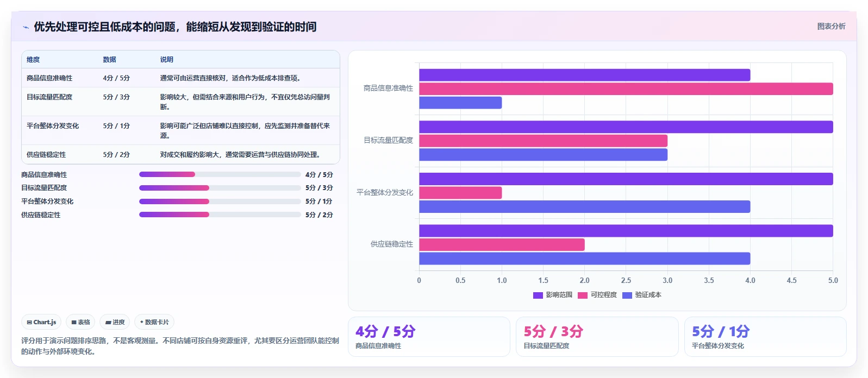Click the pink 可控程度 bar for 供应链稳定性
The height and width of the screenshot is (378, 868).
502,244
